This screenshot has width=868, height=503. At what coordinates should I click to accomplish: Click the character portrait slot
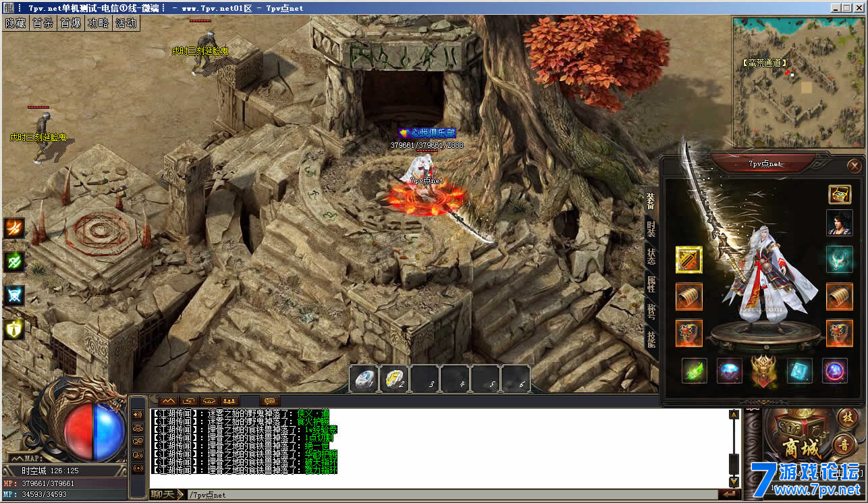click(x=839, y=223)
